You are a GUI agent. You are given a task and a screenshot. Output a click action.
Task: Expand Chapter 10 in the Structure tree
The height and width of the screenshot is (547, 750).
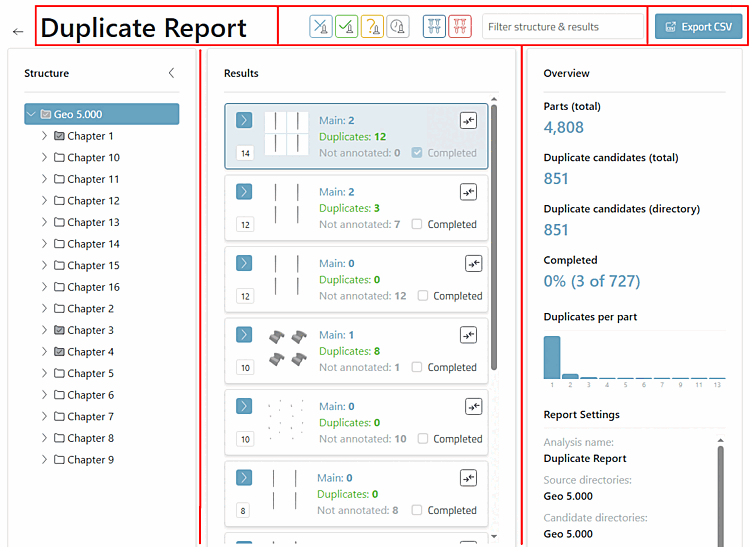coord(44,157)
